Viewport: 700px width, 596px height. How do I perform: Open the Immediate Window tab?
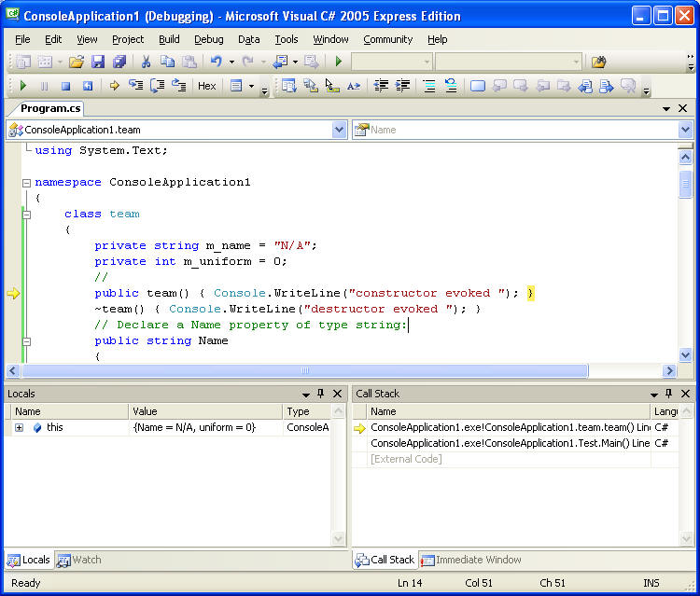471,560
